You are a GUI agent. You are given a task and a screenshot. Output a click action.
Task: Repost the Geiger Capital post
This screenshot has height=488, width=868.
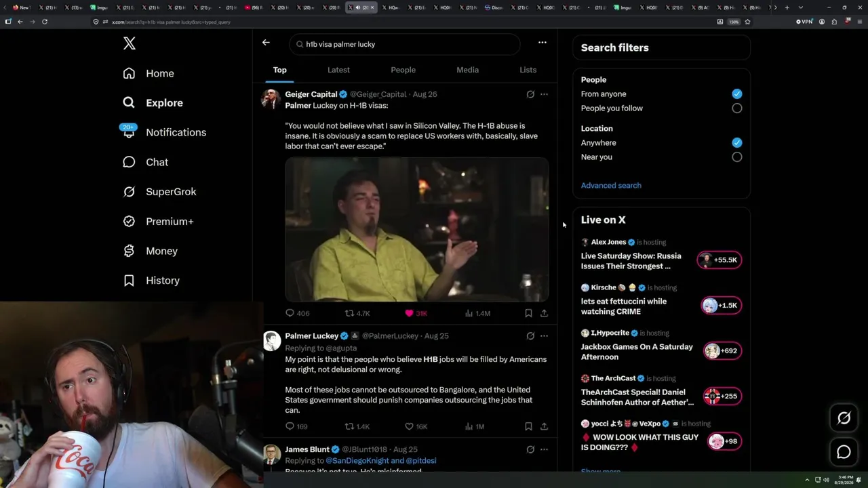pyautogui.click(x=349, y=313)
